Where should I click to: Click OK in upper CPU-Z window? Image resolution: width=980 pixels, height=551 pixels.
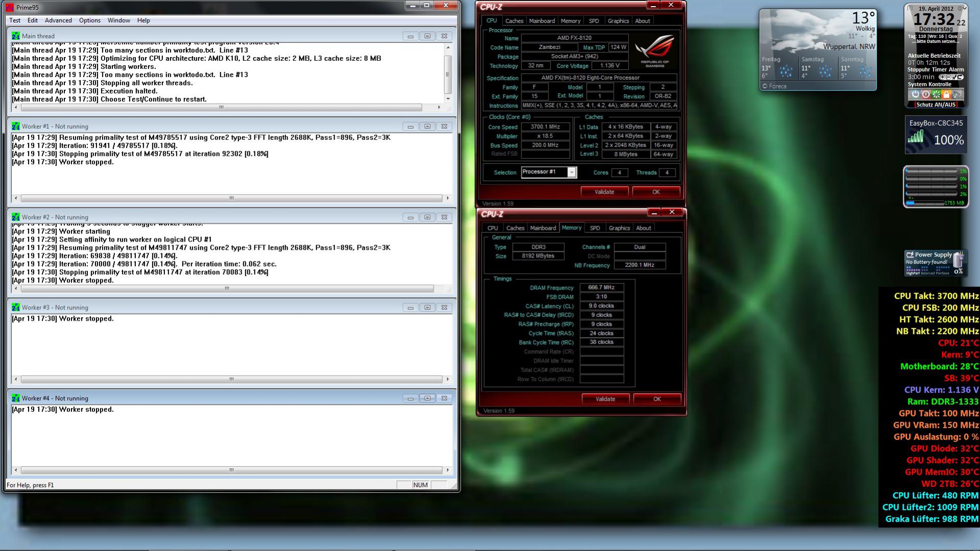(x=656, y=192)
